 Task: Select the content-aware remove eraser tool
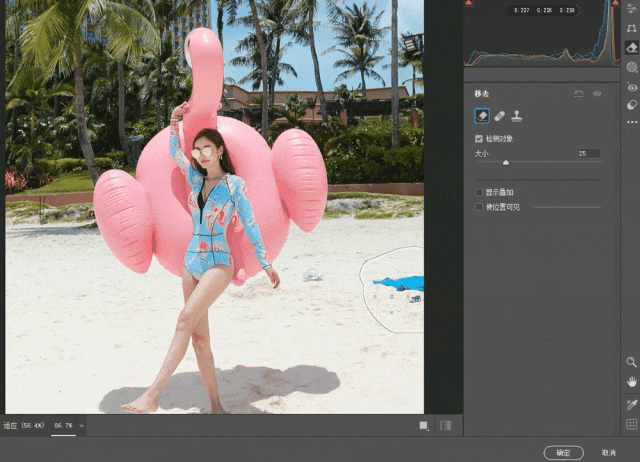tap(483, 116)
